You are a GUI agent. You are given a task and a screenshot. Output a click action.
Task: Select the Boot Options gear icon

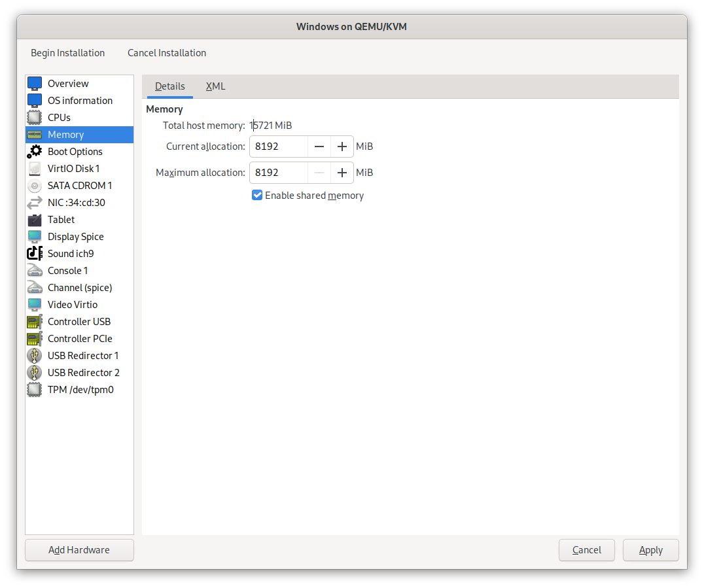(x=35, y=152)
